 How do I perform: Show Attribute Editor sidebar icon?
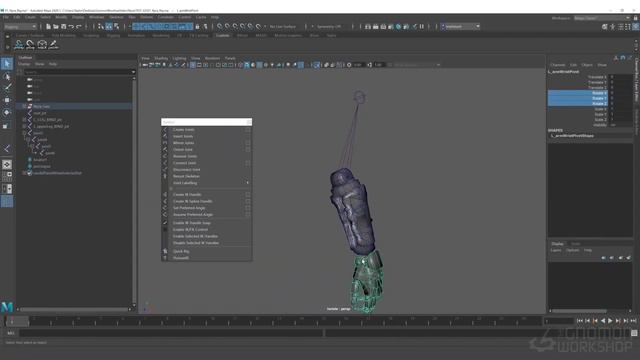[620, 27]
